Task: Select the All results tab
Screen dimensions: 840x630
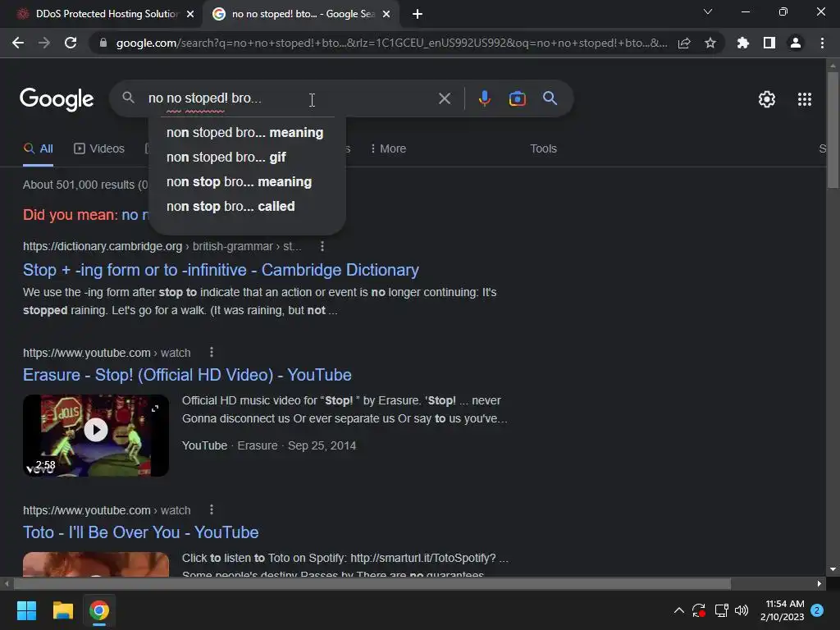Action: point(38,149)
